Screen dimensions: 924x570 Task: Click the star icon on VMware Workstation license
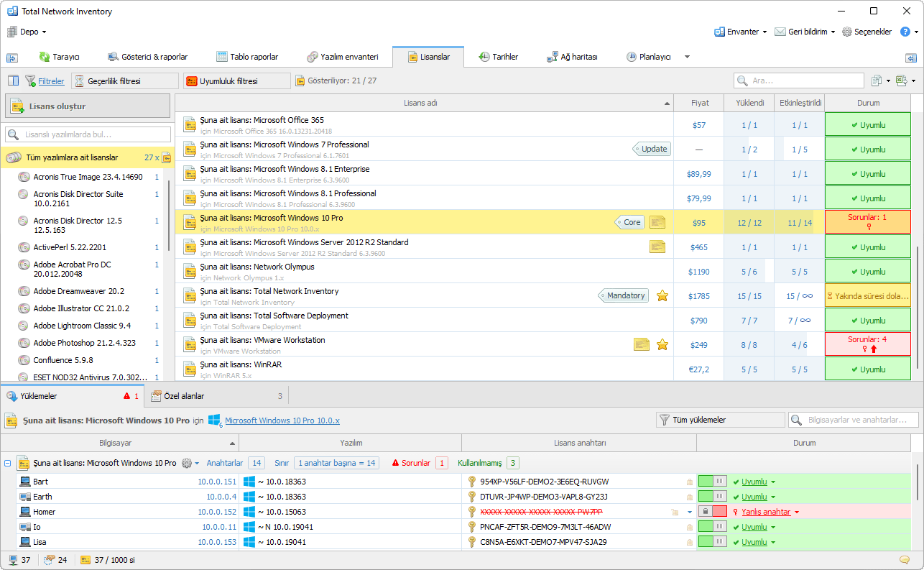[x=662, y=345]
